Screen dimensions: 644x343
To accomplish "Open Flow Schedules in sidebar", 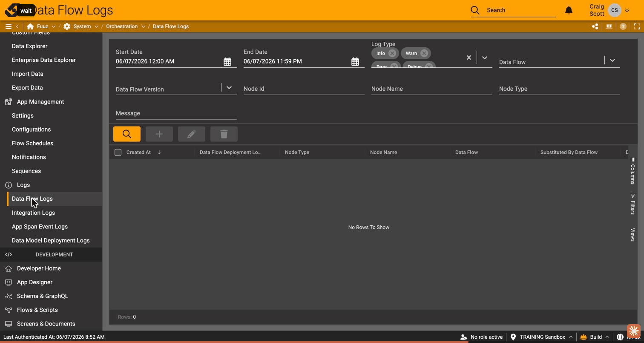I will click(x=33, y=143).
